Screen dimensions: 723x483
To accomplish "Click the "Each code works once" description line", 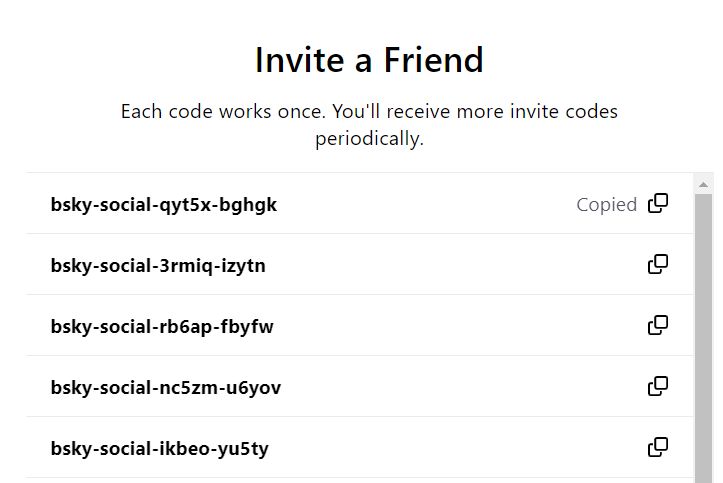I will [x=368, y=111].
